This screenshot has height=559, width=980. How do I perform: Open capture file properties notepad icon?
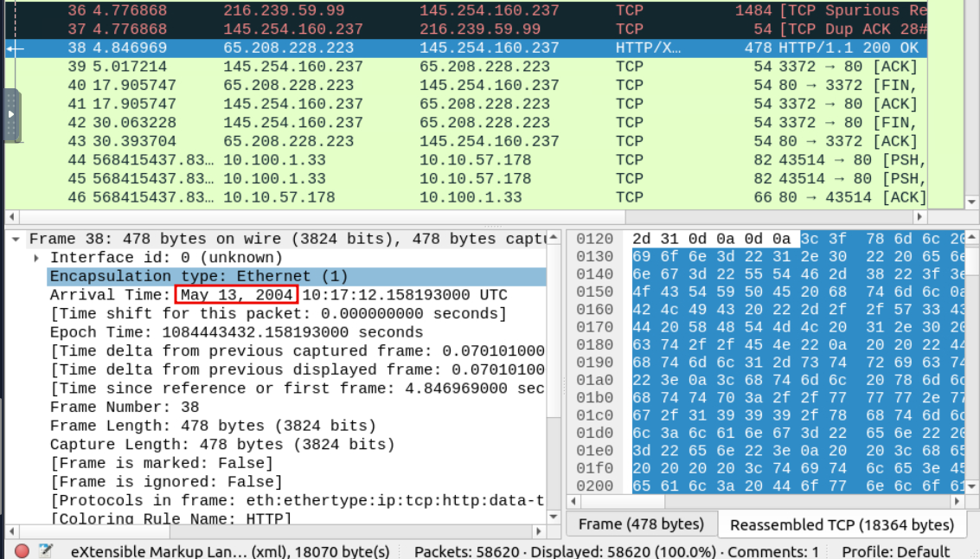46,550
